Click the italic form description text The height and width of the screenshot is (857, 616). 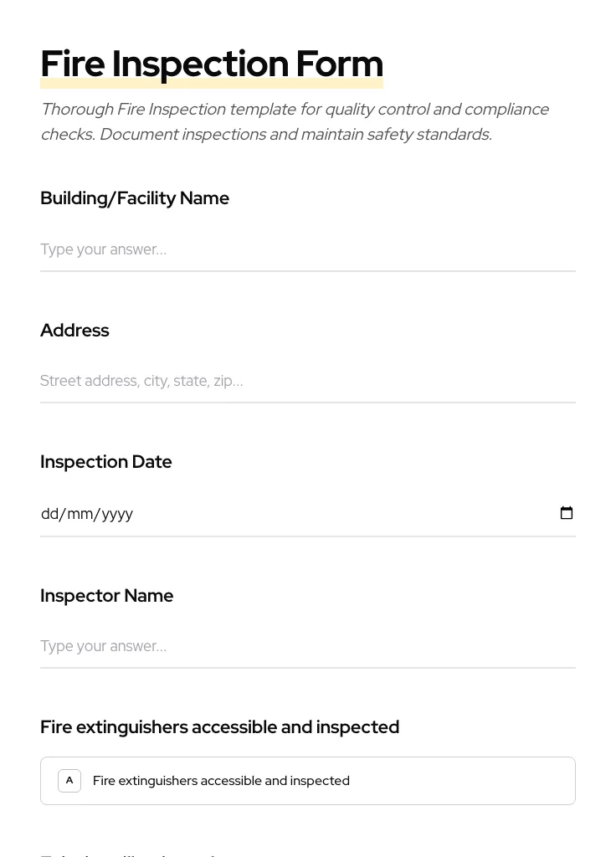pos(295,121)
